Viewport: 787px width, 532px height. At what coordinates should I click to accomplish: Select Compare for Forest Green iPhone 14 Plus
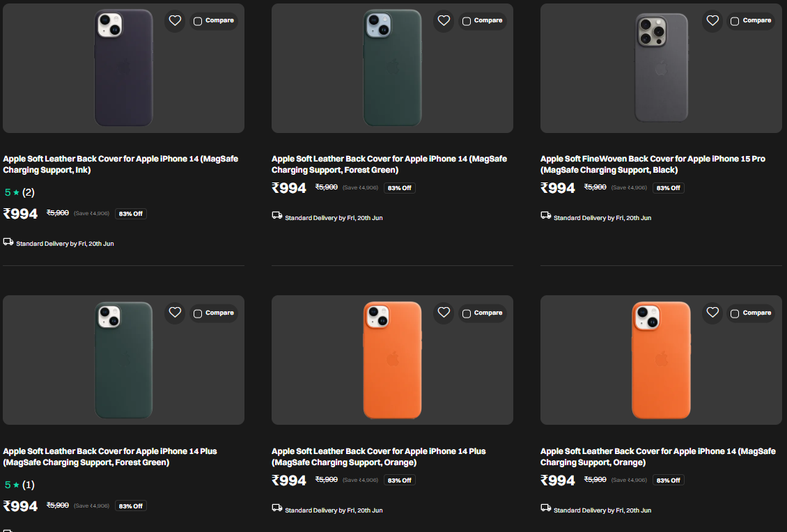(x=198, y=313)
